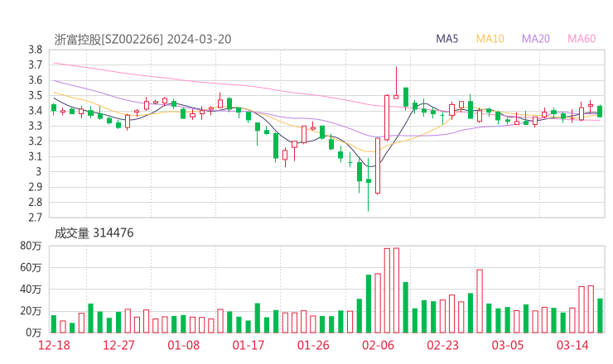Click the tall red candlestick spiking to 3.7
Viewport: 613px width, 364px height.
coord(396,83)
